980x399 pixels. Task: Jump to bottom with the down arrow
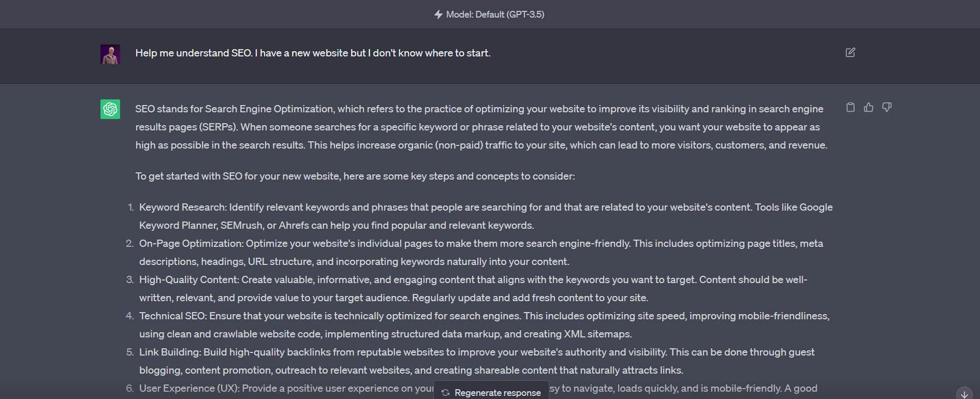pyautogui.click(x=964, y=394)
